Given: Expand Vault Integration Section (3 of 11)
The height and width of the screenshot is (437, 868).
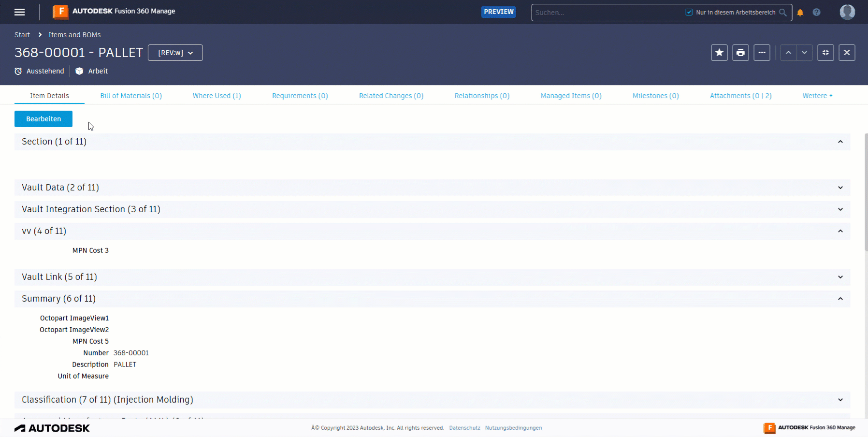Looking at the screenshot, I should click(x=840, y=209).
